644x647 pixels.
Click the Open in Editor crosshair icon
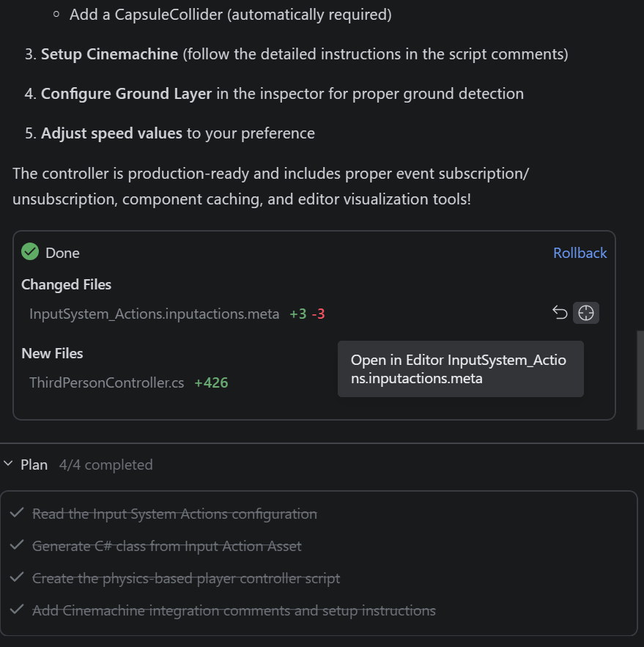(x=585, y=314)
